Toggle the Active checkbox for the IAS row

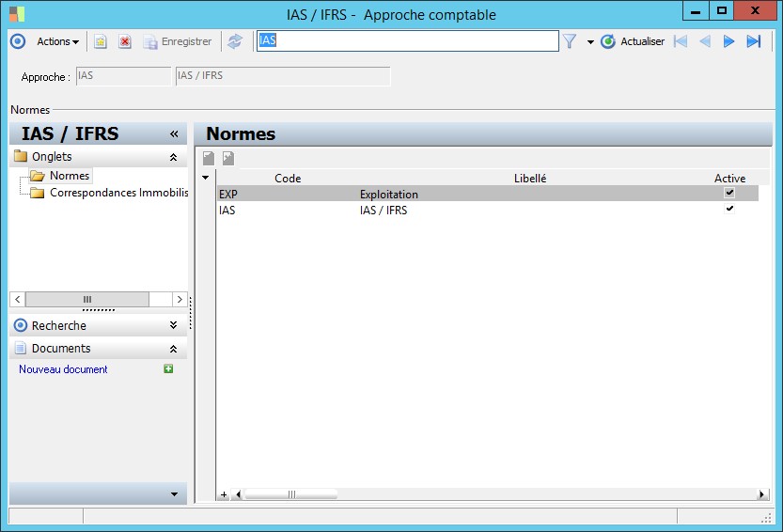tap(729, 209)
